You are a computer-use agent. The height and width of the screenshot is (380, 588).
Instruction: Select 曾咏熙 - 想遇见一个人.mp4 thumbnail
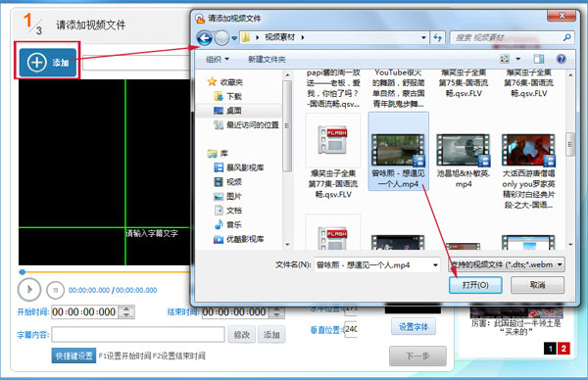[398, 151]
